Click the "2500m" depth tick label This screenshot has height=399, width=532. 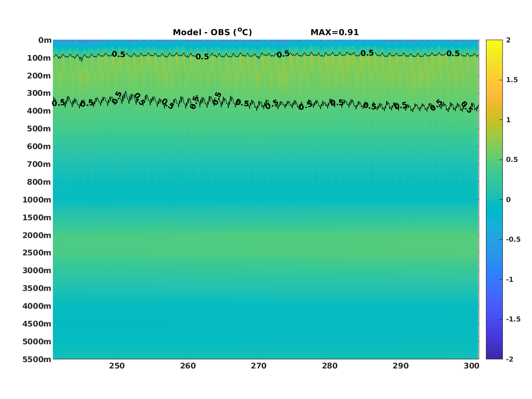click(36, 253)
